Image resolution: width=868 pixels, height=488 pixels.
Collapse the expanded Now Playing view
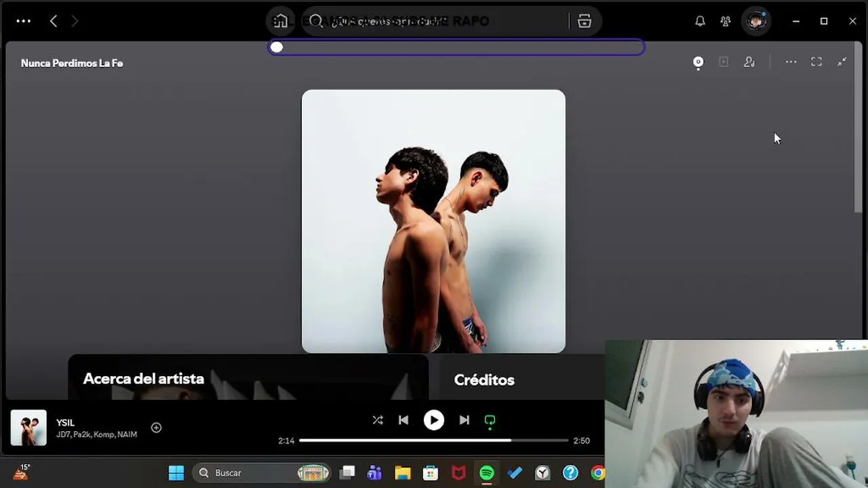coord(842,62)
